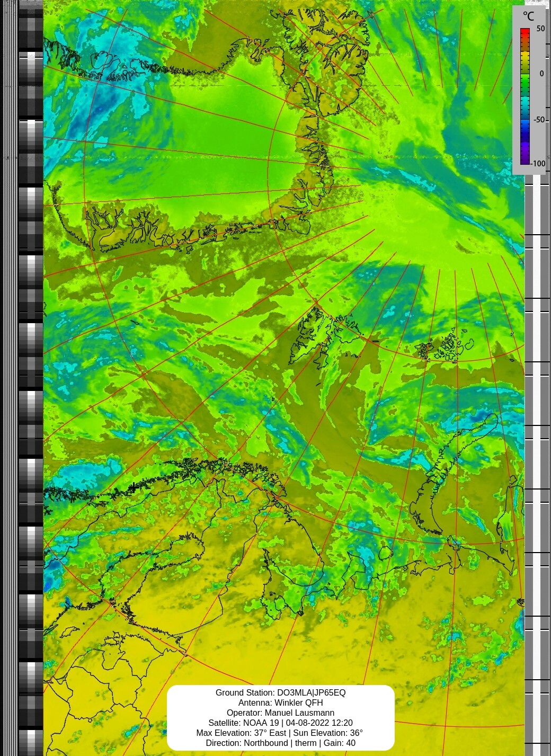
Task: Click the -50 value on temperature legend
Action: 539,120
